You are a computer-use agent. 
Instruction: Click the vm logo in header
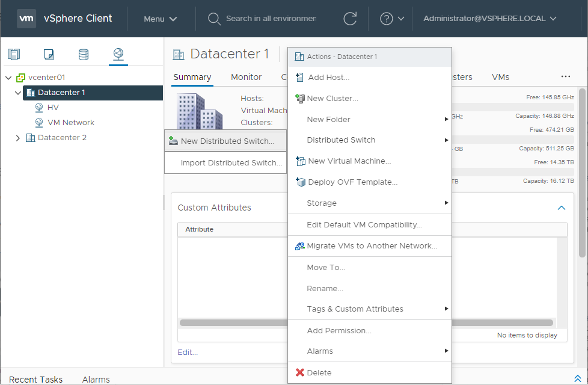tap(26, 19)
